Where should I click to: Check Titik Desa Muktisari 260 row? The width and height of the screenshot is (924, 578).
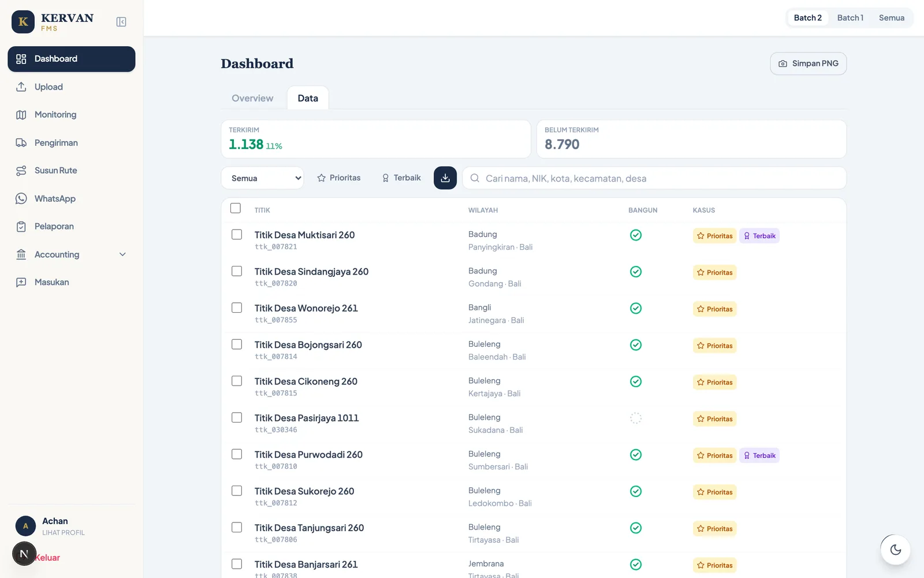pos(237,235)
